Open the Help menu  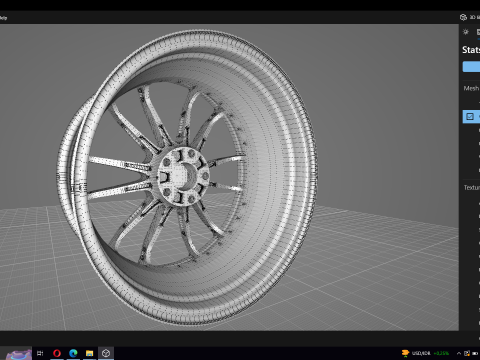(3, 18)
